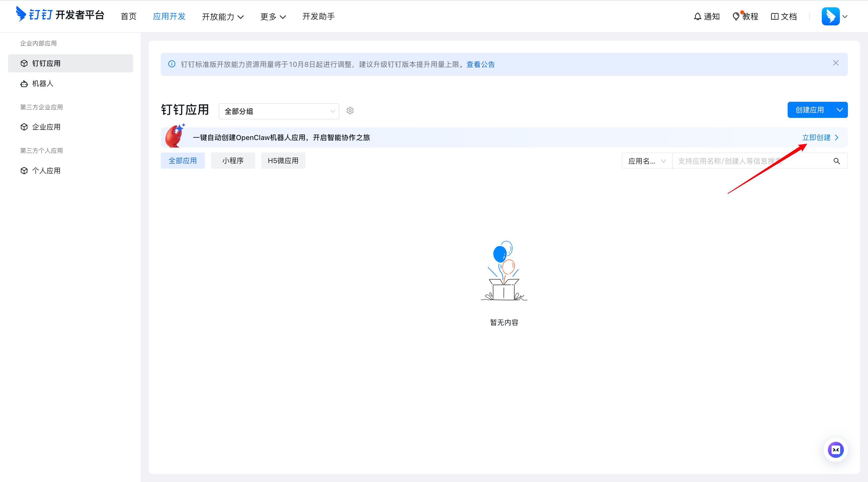Dismiss the blue announcement banner

tap(836, 63)
